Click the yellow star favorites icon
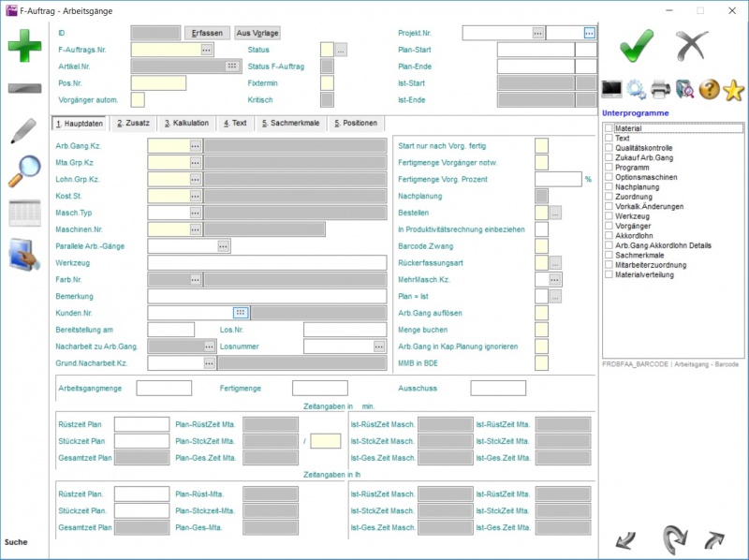The width and height of the screenshot is (749, 560). click(733, 89)
